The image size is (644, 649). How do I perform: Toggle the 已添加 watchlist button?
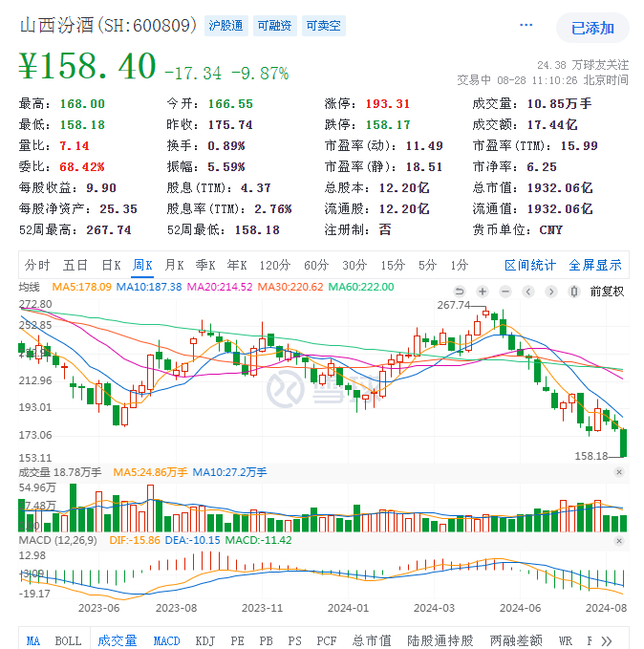click(x=592, y=28)
